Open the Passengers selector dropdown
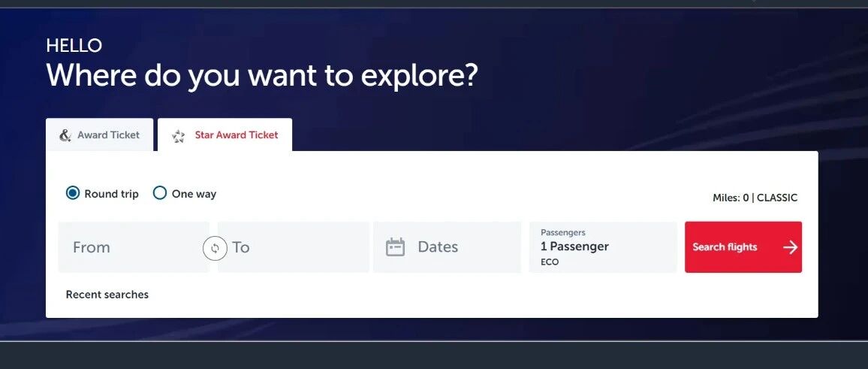Viewport: 868px width, 369px height. click(603, 247)
